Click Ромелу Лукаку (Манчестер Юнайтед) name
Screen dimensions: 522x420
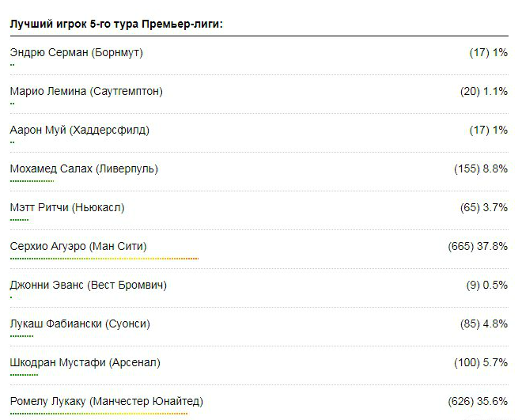[107, 401]
